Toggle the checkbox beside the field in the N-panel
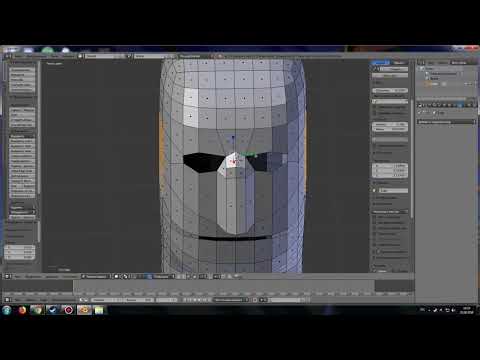 point(374,190)
